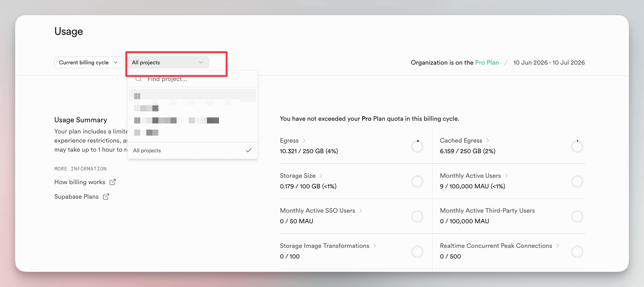Click the Usage page heading
This screenshot has height=287, width=644.
69,32
